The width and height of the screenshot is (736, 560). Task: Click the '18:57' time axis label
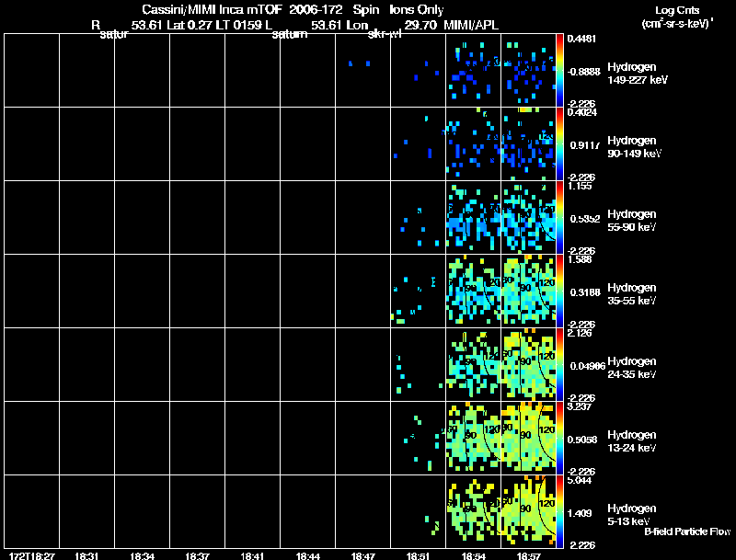pyautogui.click(x=528, y=555)
